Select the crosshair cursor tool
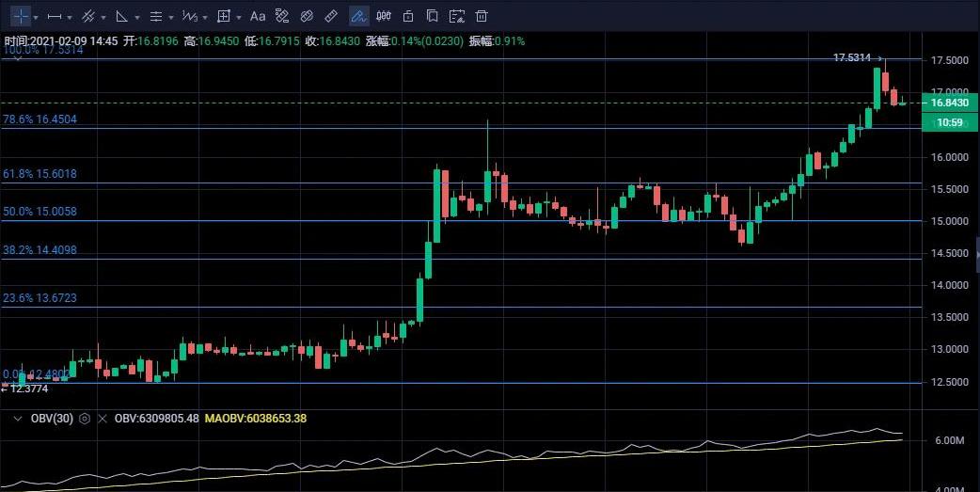Screen dimensions: 980x492 pyautogui.click(x=20, y=16)
